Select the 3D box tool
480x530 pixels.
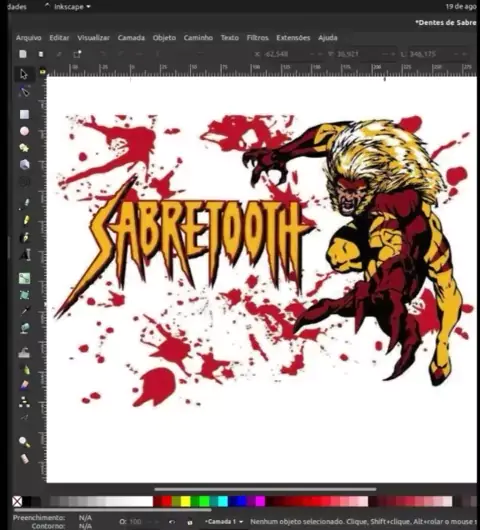(x=24, y=165)
